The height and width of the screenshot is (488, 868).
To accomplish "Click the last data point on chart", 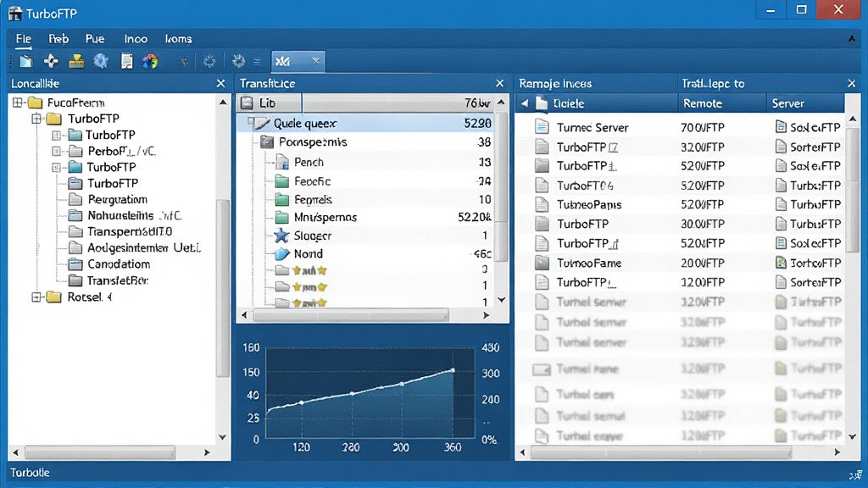I will pos(453,370).
